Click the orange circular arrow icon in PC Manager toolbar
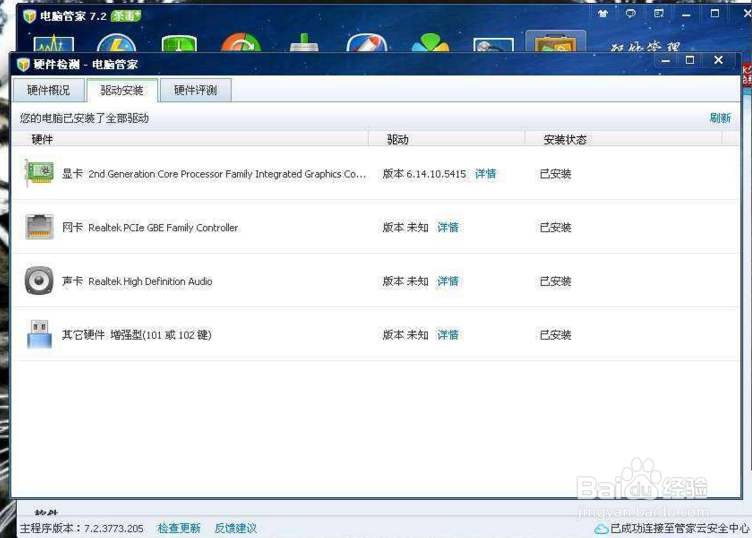 click(241, 43)
